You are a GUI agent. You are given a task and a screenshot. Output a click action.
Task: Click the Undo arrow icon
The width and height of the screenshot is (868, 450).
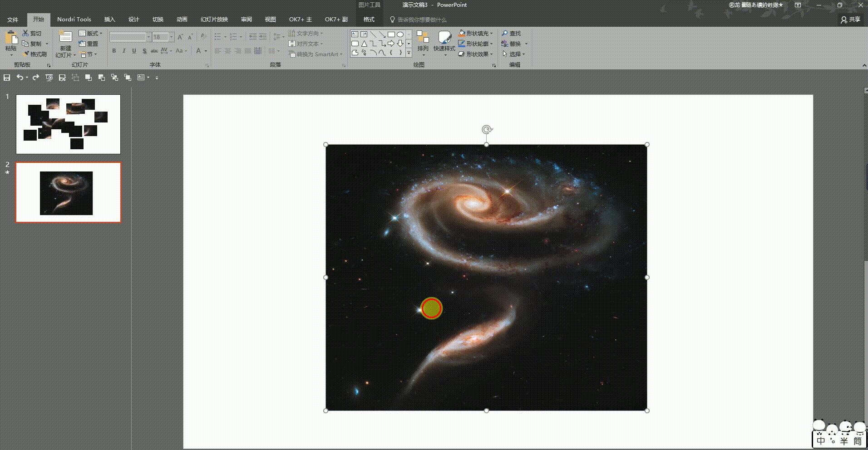[x=20, y=78]
